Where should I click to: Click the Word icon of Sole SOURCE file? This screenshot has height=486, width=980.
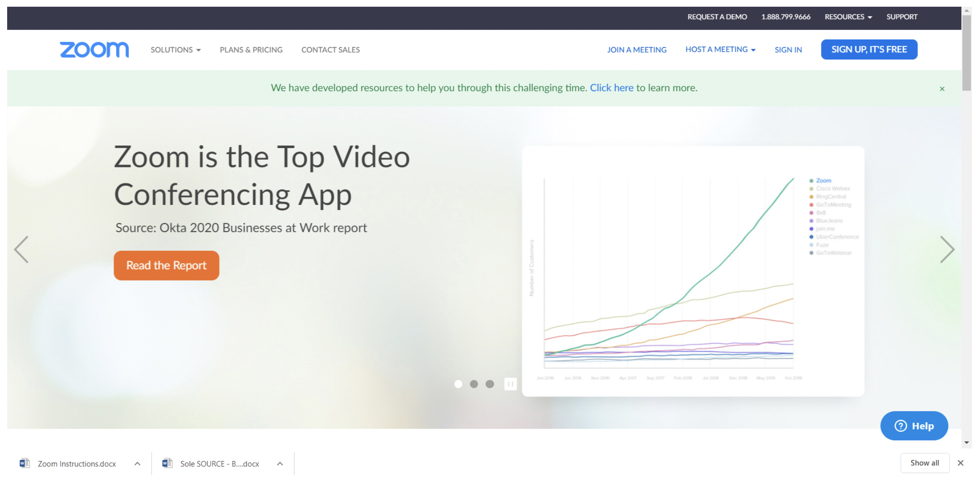click(167, 463)
